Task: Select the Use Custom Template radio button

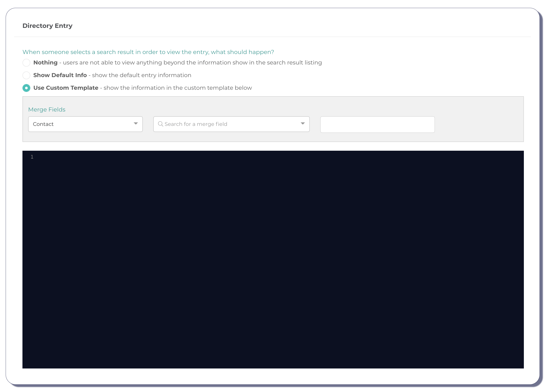Action: 26,88
